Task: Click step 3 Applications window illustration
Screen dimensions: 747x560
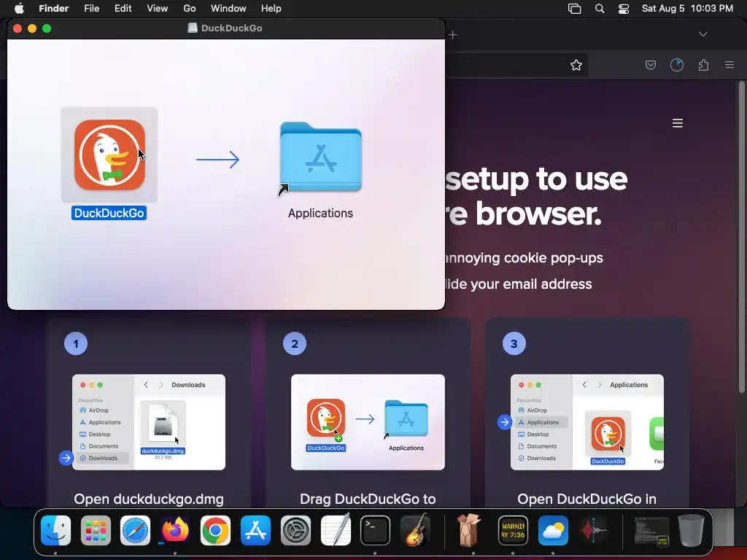Action: [x=587, y=422]
